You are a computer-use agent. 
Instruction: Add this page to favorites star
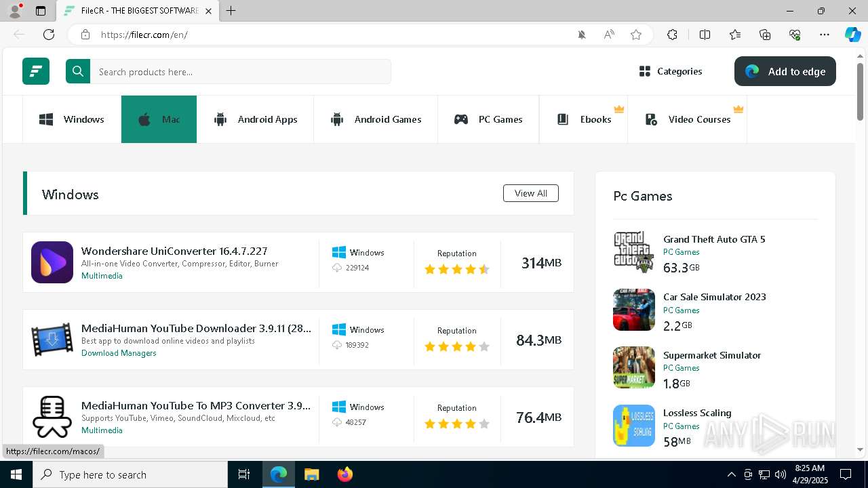pyautogui.click(x=636, y=35)
